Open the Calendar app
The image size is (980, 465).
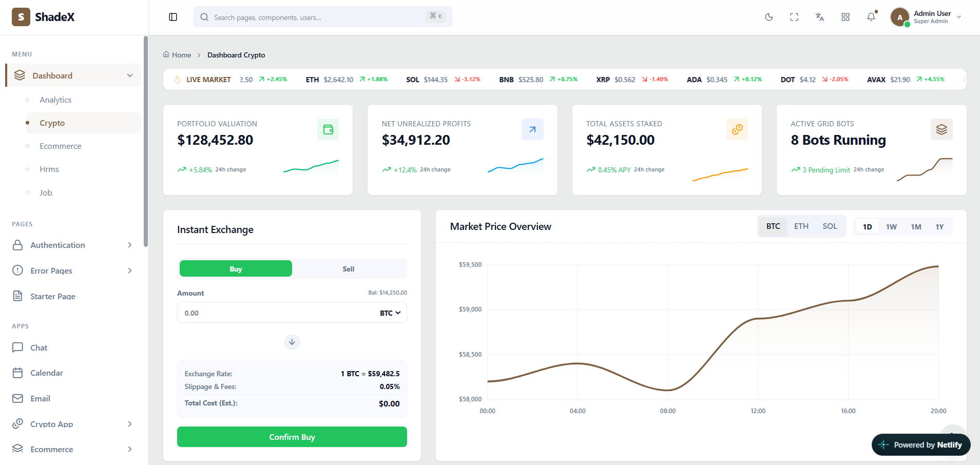47,373
